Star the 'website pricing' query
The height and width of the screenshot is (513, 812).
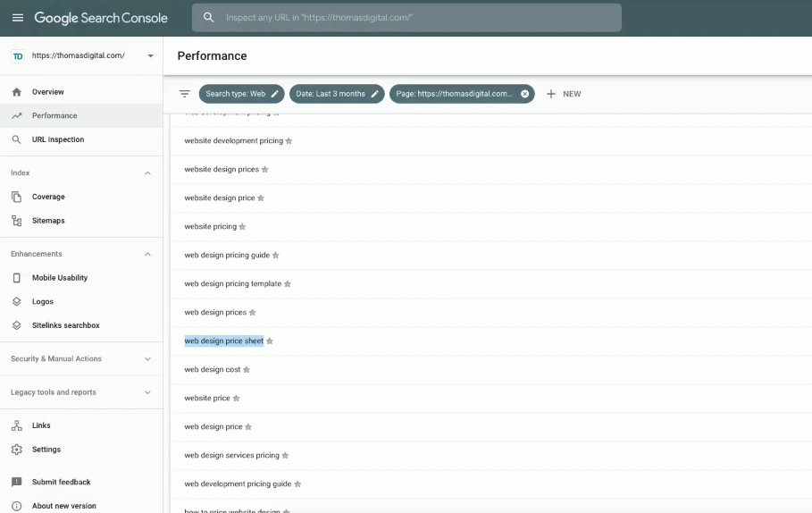[x=242, y=227]
